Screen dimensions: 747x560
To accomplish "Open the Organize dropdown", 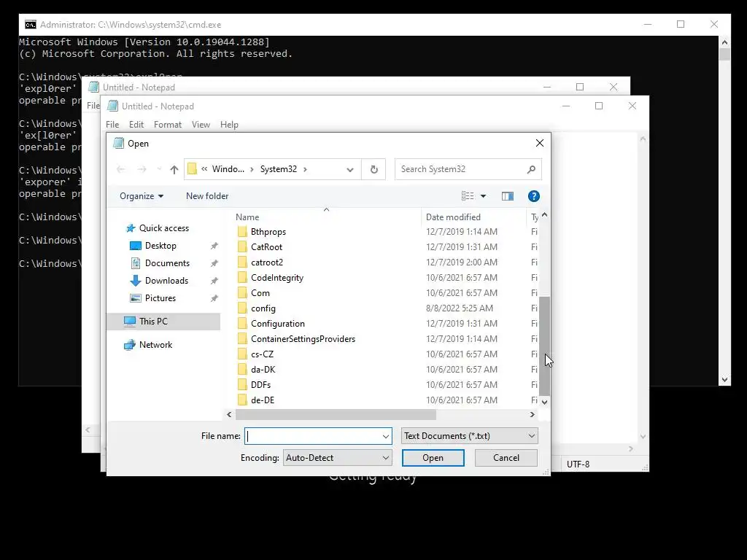I will pos(142,196).
